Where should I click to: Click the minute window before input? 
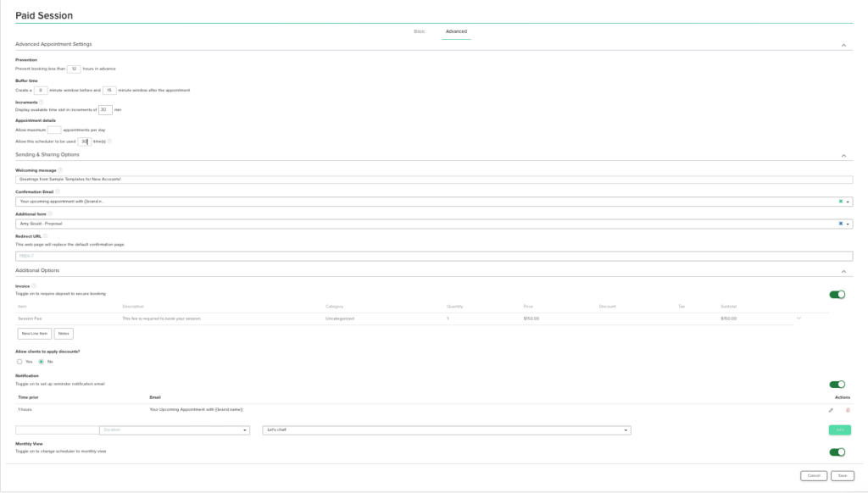point(41,90)
